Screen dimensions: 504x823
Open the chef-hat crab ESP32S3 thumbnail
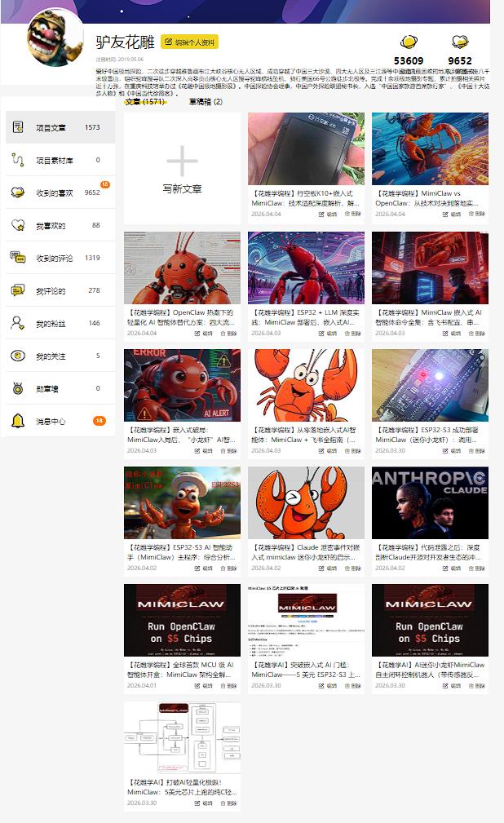tap(182, 502)
